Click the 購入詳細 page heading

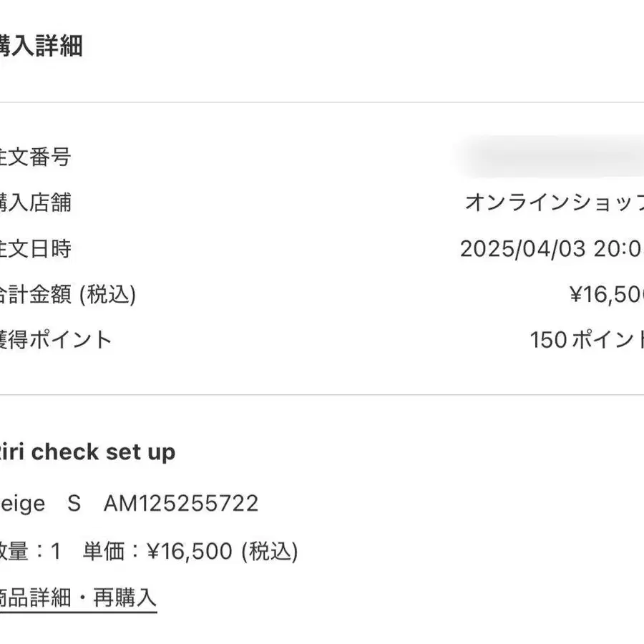[x=41, y=46]
